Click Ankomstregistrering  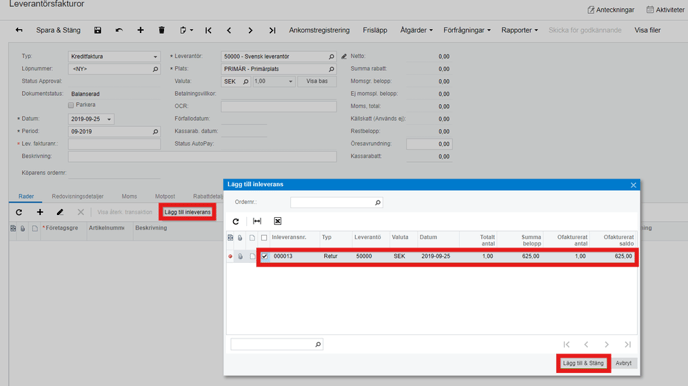[319, 30]
